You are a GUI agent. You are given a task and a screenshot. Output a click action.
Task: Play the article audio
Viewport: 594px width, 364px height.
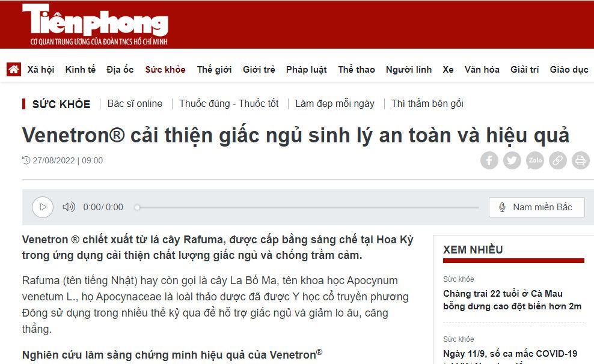(43, 207)
